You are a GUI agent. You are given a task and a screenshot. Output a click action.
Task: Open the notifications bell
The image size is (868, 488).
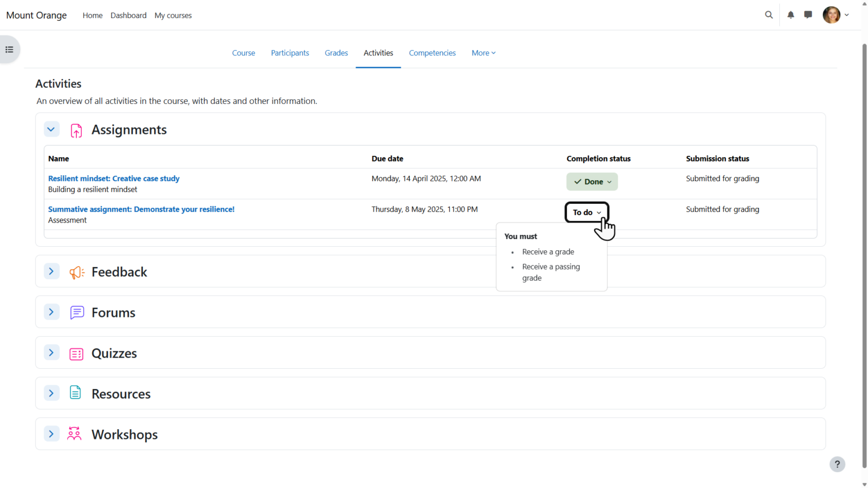pyautogui.click(x=790, y=15)
